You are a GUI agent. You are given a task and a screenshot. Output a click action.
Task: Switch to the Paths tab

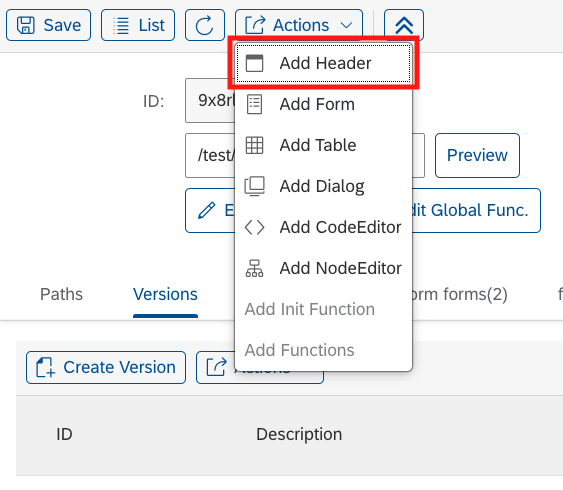61,294
